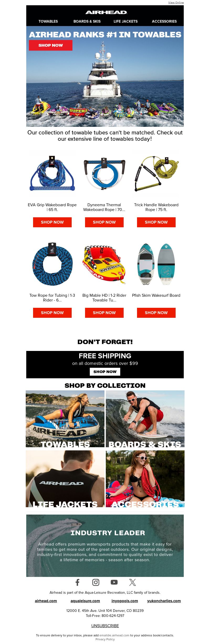Open the Trick Handle Wakeboard Rope image
The width and height of the screenshot is (210, 644).
(156, 174)
